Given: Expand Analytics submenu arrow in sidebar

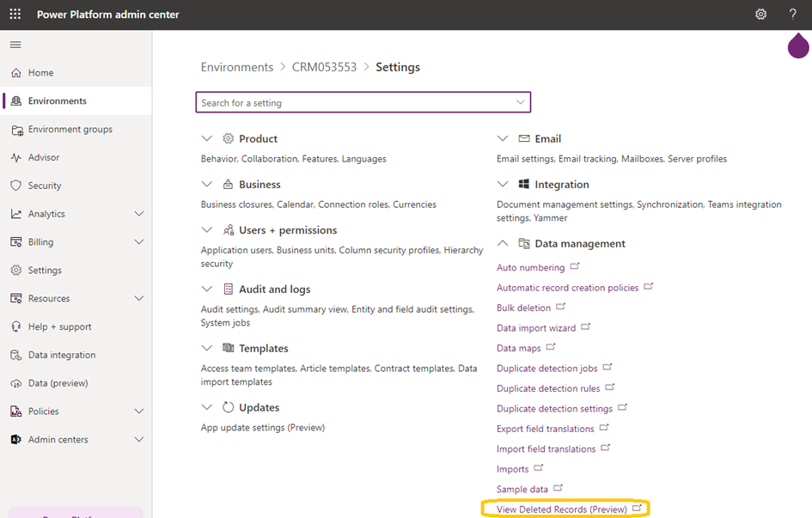Looking at the screenshot, I should [x=139, y=214].
